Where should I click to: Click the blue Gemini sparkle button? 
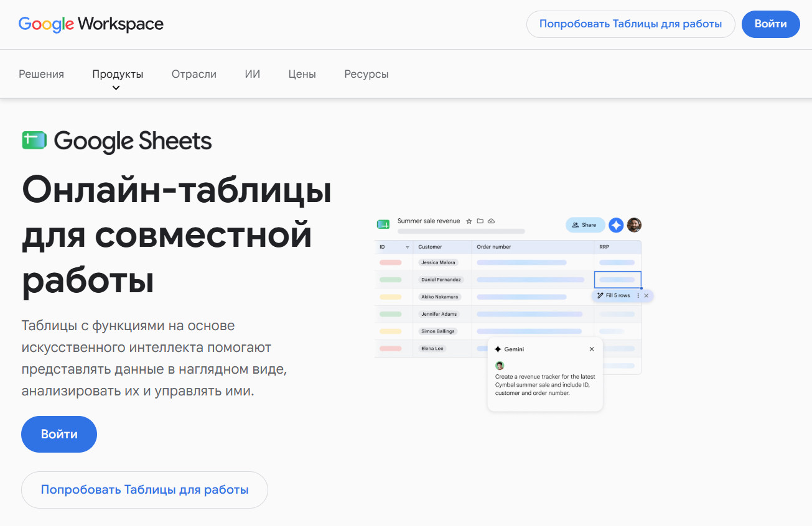pyautogui.click(x=616, y=225)
